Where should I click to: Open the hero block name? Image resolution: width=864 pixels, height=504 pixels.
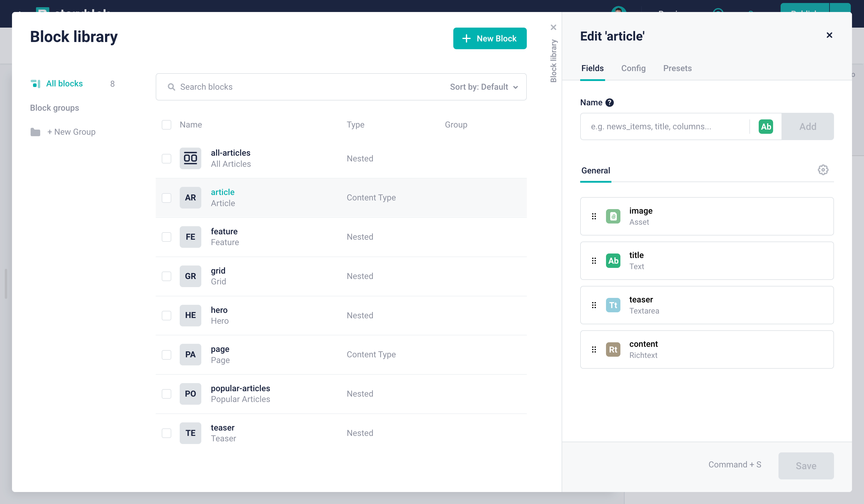coord(219,310)
